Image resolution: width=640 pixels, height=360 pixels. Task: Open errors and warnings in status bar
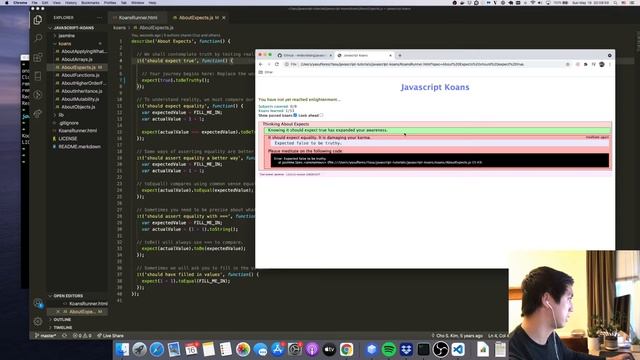coord(82,336)
